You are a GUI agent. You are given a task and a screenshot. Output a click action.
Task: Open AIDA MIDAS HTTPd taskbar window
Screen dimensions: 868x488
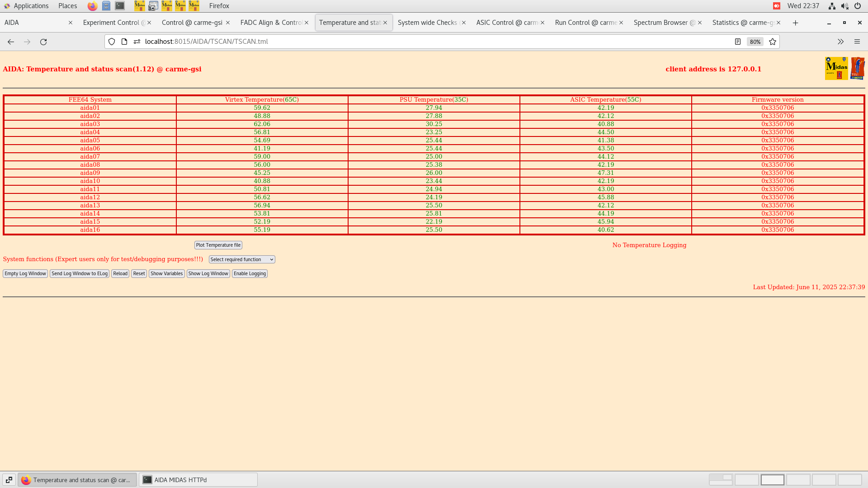[x=198, y=480]
